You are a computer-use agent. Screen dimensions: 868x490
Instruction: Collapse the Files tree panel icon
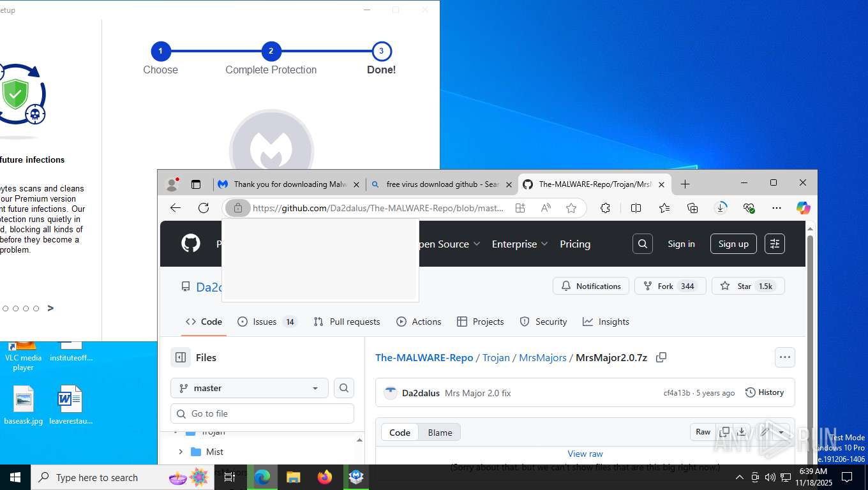tap(181, 357)
